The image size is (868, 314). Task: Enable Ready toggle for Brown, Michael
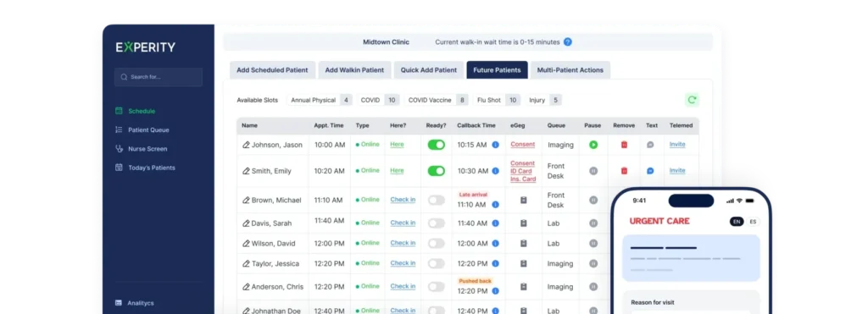[437, 200]
